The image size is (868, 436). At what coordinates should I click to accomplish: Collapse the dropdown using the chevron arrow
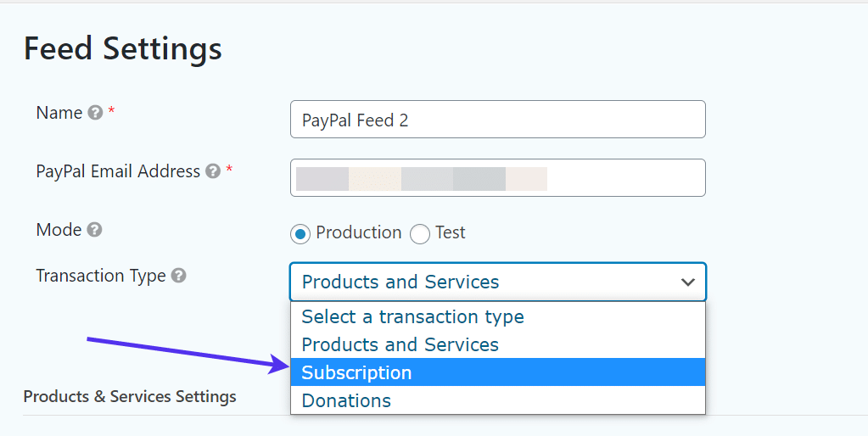coord(687,282)
